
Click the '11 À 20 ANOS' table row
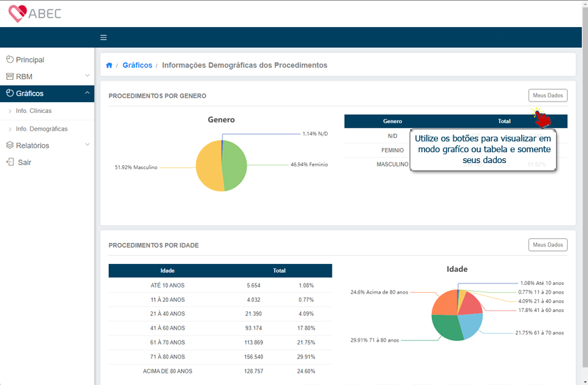pos(220,300)
